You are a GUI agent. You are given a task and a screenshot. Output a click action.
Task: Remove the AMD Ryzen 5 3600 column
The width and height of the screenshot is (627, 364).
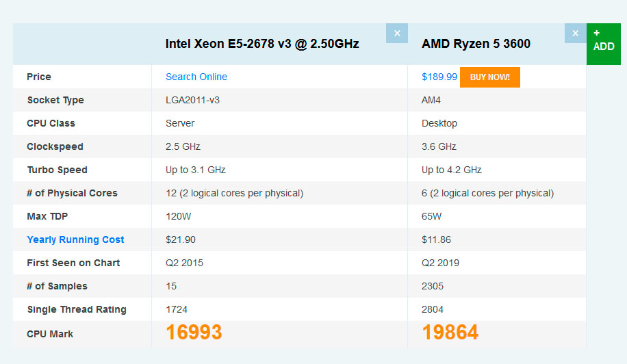(x=575, y=34)
